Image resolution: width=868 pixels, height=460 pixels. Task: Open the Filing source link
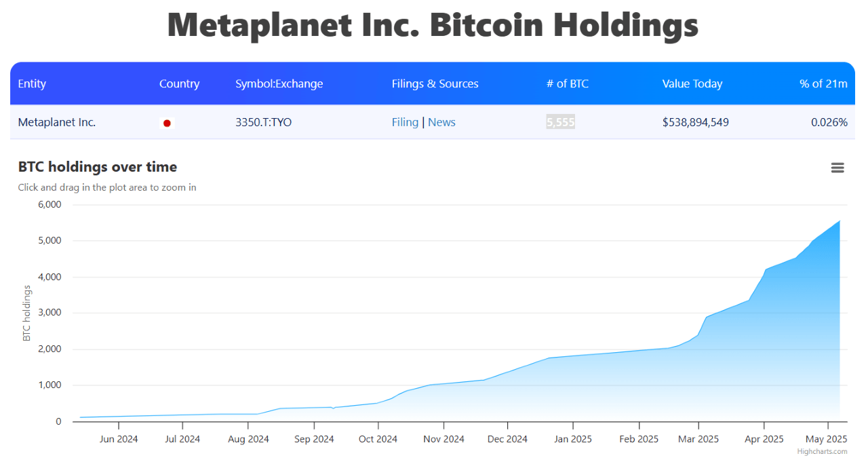pos(405,122)
